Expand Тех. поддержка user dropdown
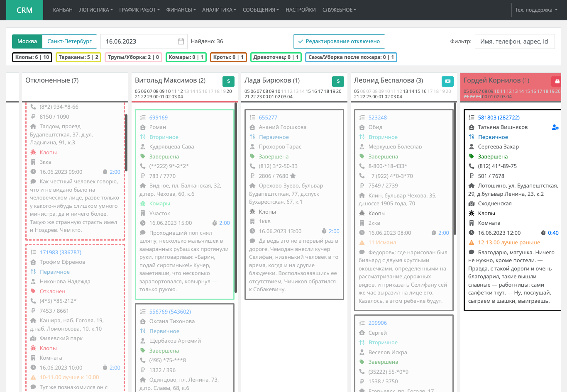The image size is (567, 392). [536, 10]
